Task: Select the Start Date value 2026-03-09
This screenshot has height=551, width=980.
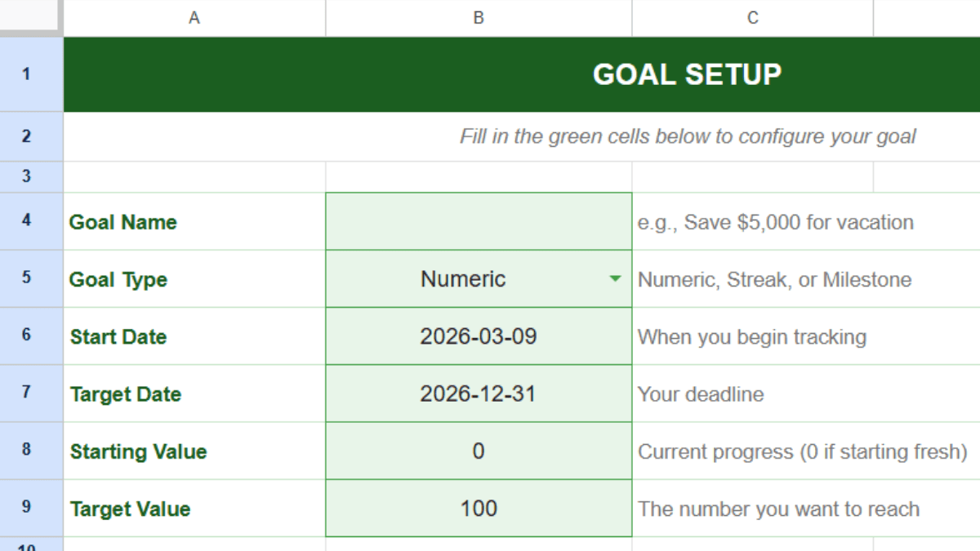Action: click(x=479, y=336)
